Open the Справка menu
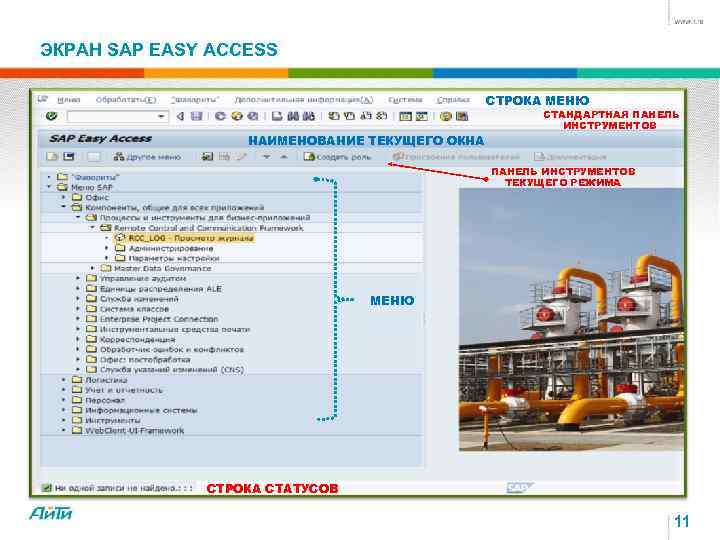This screenshot has height=540, width=720. coord(453,100)
